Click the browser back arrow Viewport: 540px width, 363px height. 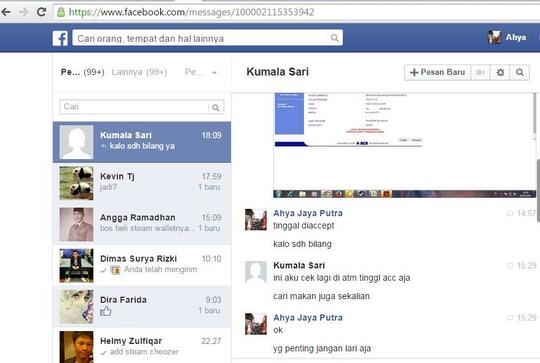[6, 12]
